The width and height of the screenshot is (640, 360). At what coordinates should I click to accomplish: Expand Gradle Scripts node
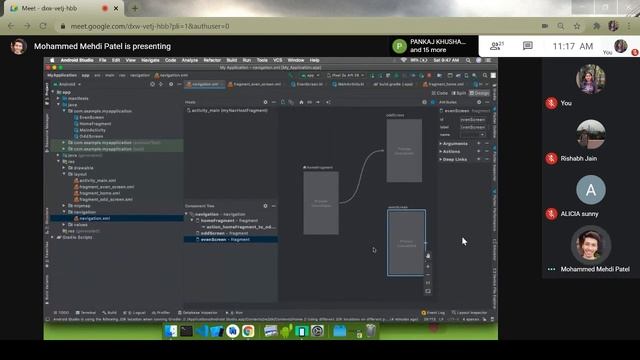[x=53, y=237]
